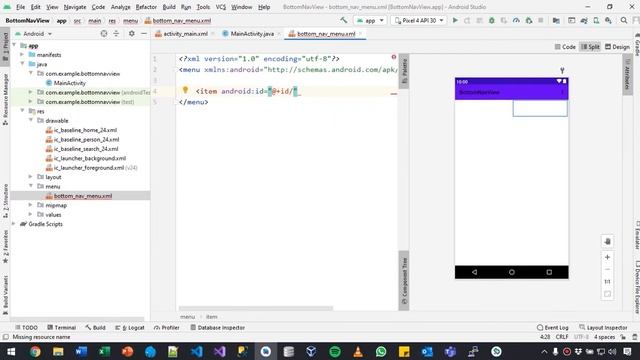Image resolution: width=640 pixels, height=360 pixels.
Task: Open the Android project view dropdown
Action: (33, 34)
